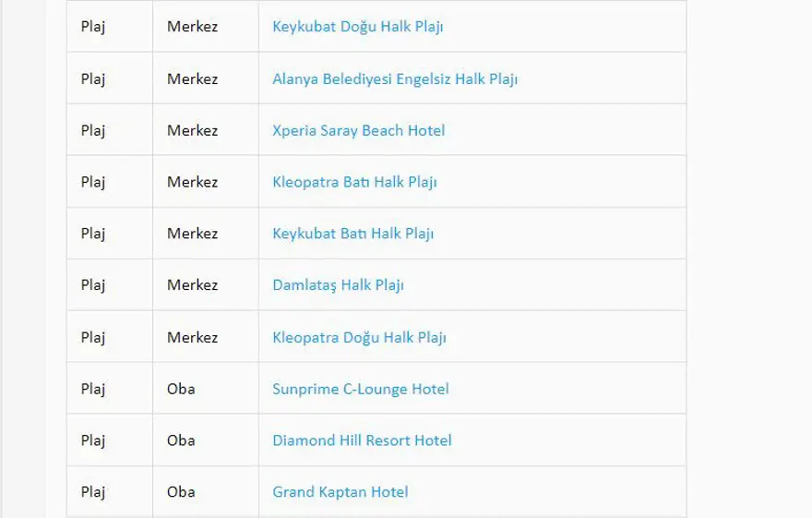This screenshot has height=518, width=812.
Task: Visit the Diamond Hill Resort Hotel link
Action: click(362, 440)
